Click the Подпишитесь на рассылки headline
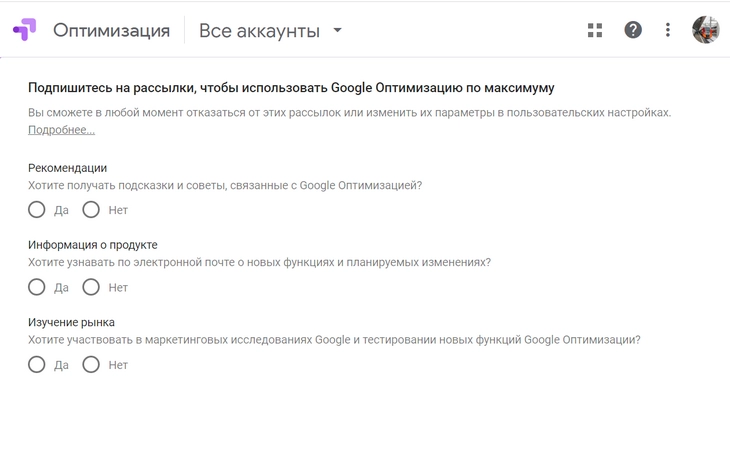730x464 pixels. click(290, 88)
